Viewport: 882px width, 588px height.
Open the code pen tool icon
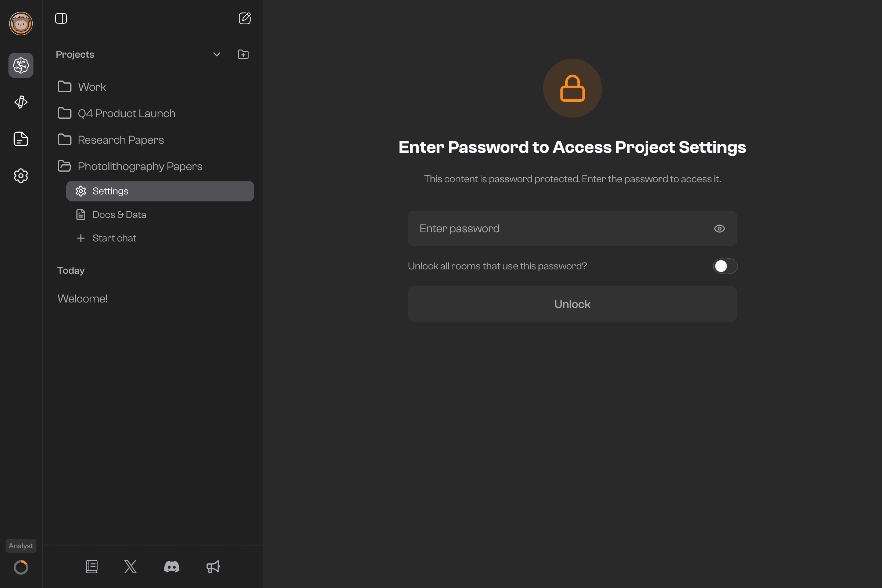click(21, 102)
